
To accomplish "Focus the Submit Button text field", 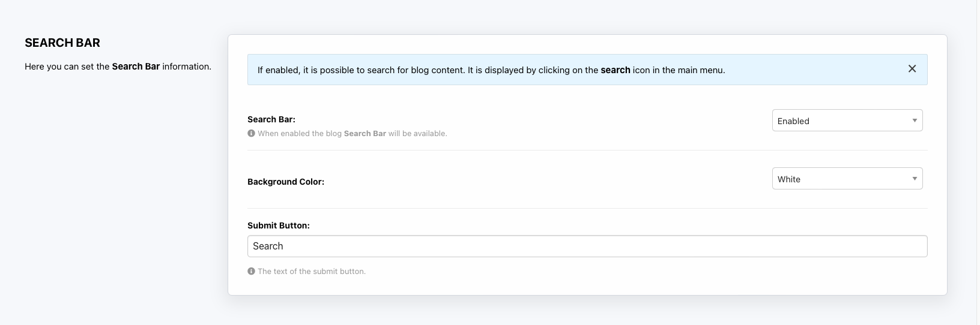I will (587, 246).
